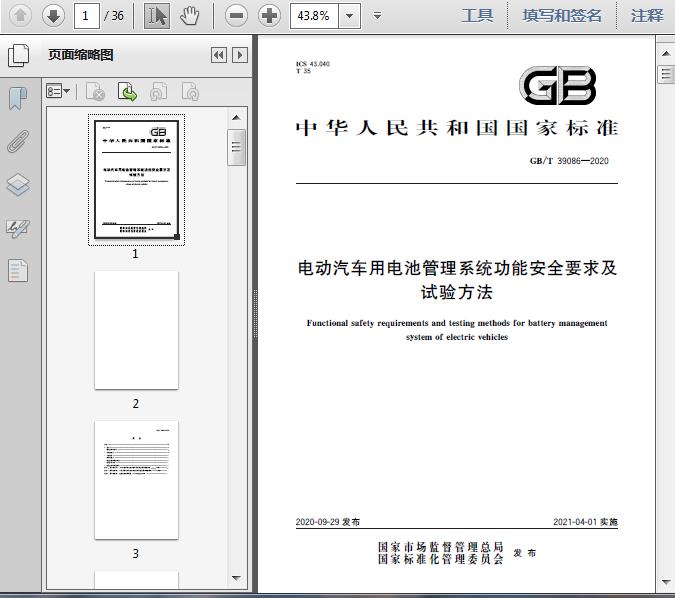Viewport: 675px width, 598px height.
Task: Collapse the thumbnails panel with double arrow
Action: [219, 56]
